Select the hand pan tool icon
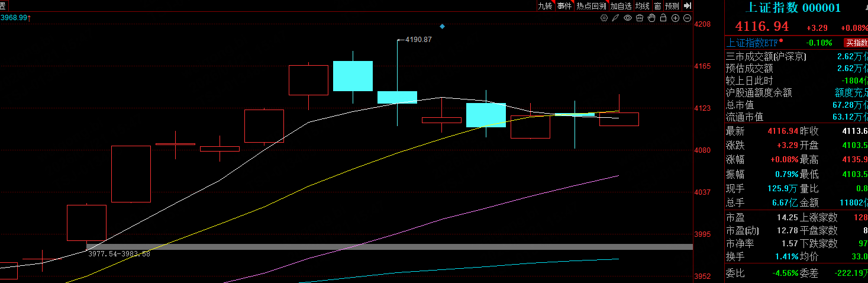868x283 pixels. point(651,18)
